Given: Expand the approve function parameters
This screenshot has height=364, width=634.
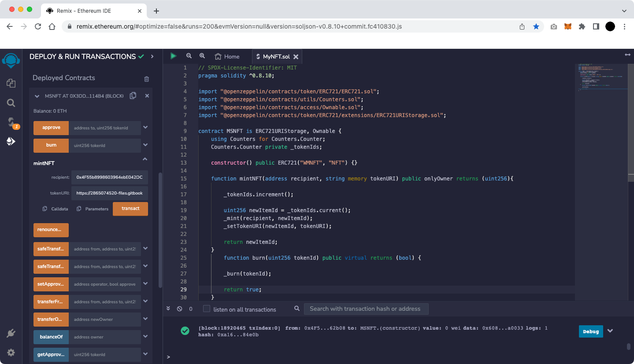Looking at the screenshot, I should pos(145,128).
